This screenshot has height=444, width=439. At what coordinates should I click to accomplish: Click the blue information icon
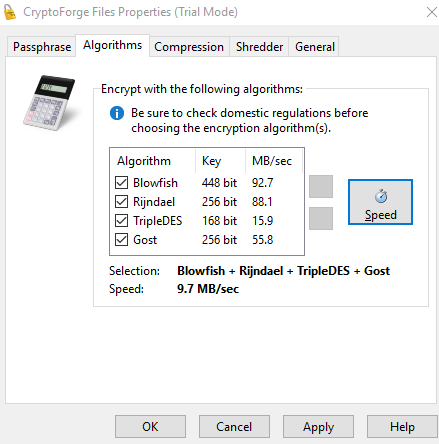point(117,113)
